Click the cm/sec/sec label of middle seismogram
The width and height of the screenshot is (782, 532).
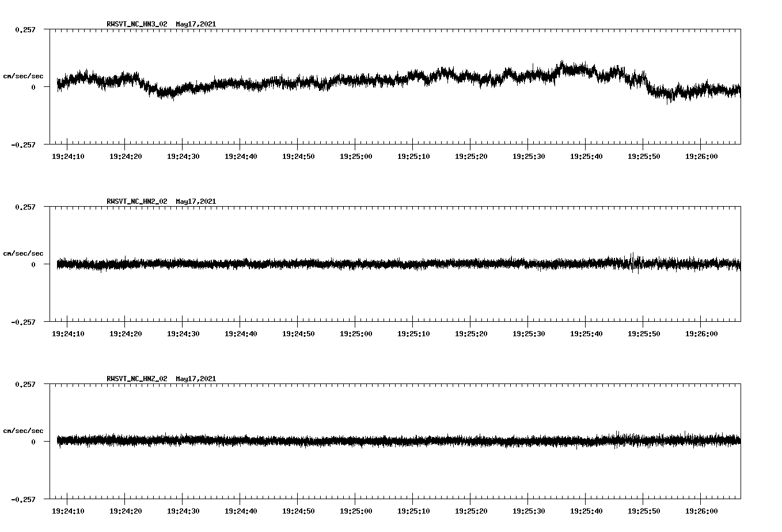[x=23, y=253]
